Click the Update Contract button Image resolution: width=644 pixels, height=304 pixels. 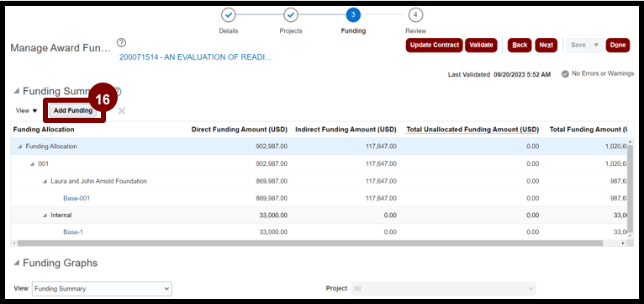click(434, 45)
